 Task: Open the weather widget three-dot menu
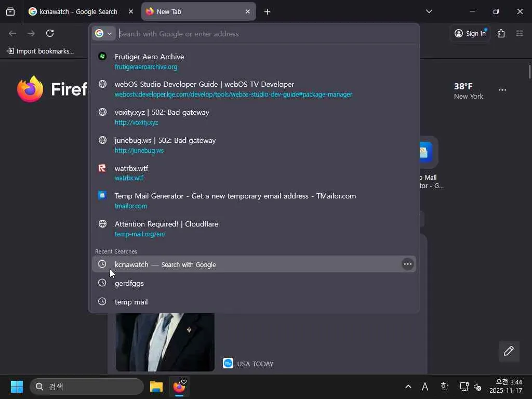[x=502, y=90]
